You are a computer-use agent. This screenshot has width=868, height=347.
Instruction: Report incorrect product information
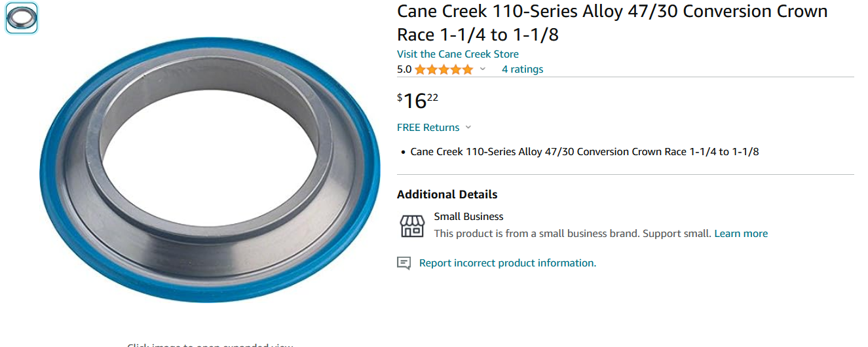point(508,263)
